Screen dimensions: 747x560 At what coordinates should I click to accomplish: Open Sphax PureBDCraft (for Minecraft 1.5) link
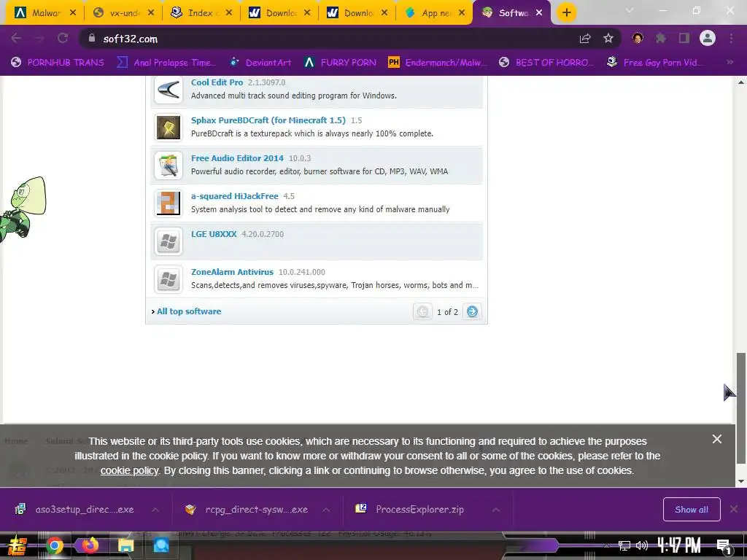[x=268, y=120]
